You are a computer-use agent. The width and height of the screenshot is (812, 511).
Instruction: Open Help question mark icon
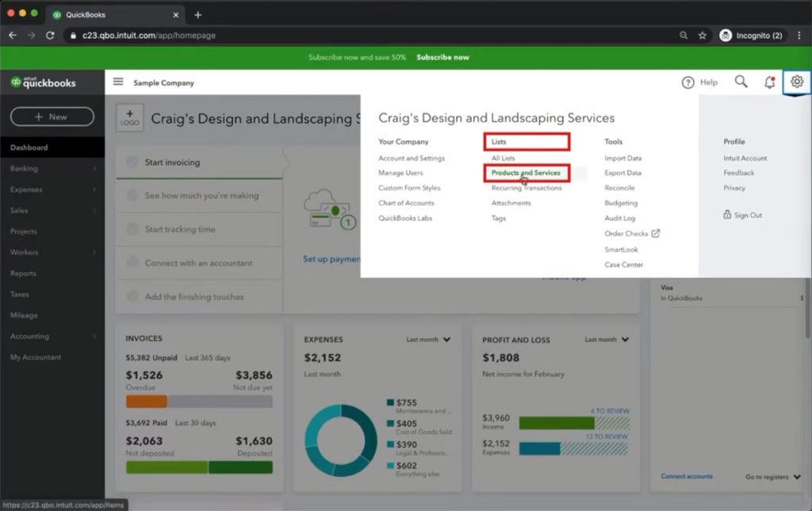pos(688,82)
